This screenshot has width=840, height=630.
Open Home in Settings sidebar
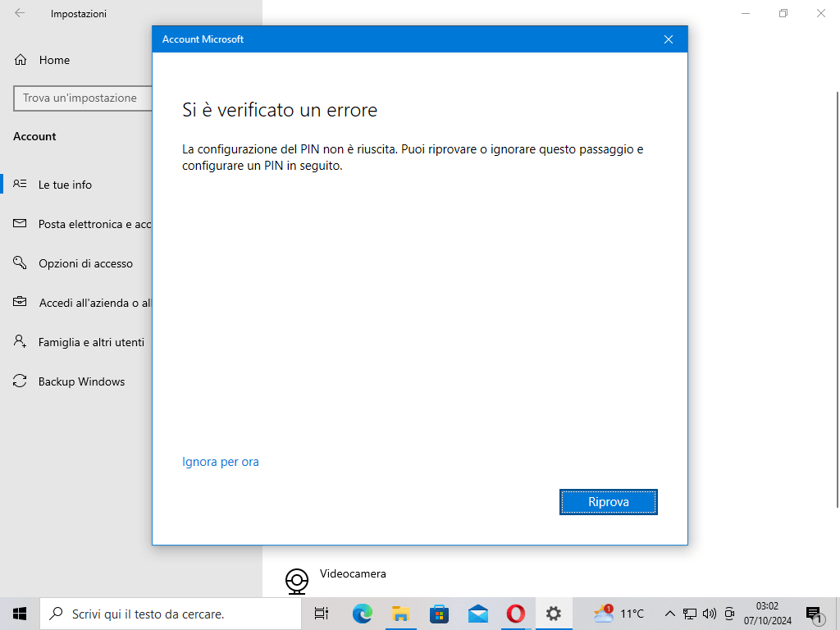tap(54, 60)
